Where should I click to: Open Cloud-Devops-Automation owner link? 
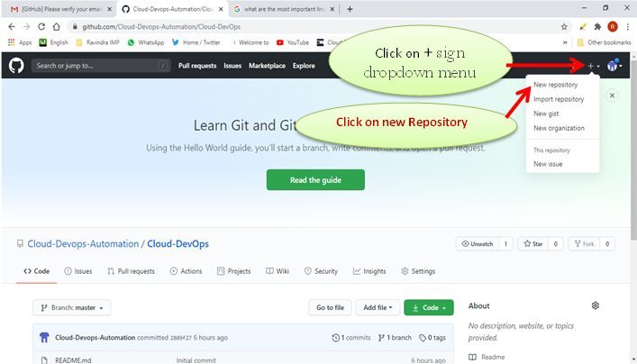(x=83, y=244)
